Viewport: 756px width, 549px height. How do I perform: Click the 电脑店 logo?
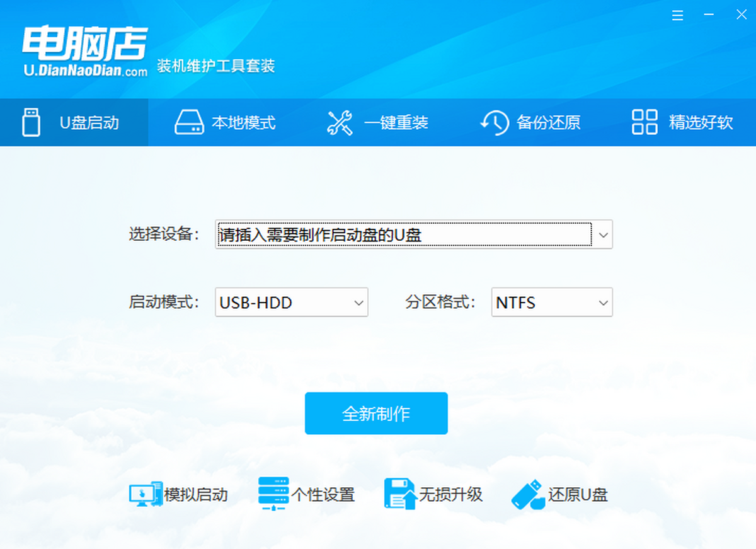coord(85,52)
